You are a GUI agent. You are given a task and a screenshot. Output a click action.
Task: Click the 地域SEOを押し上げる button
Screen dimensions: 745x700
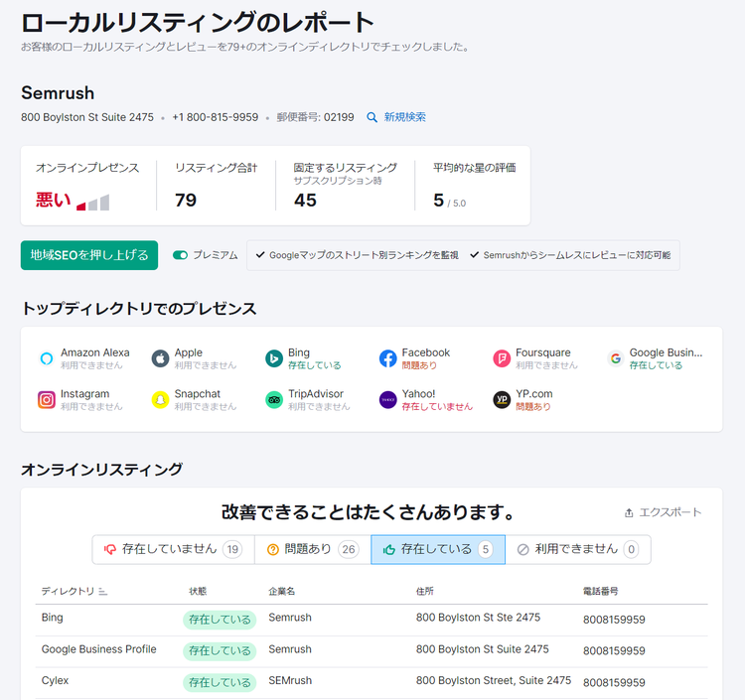(x=89, y=255)
